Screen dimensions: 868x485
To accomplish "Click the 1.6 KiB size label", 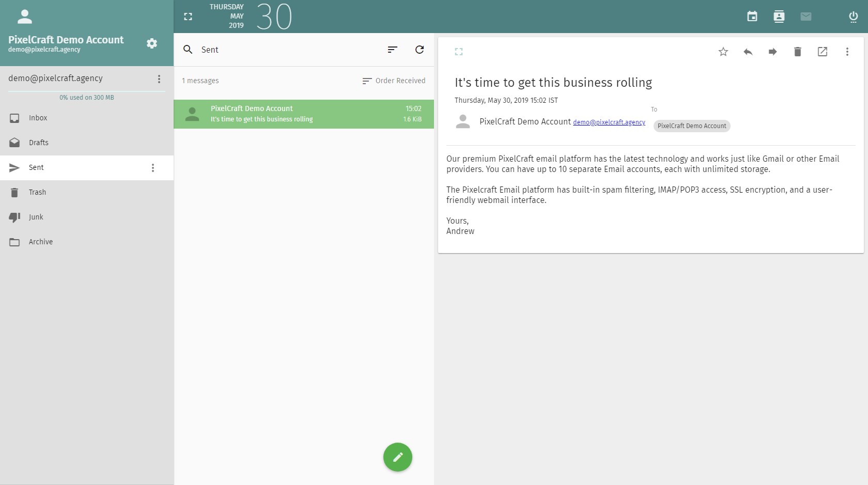I will click(x=412, y=119).
